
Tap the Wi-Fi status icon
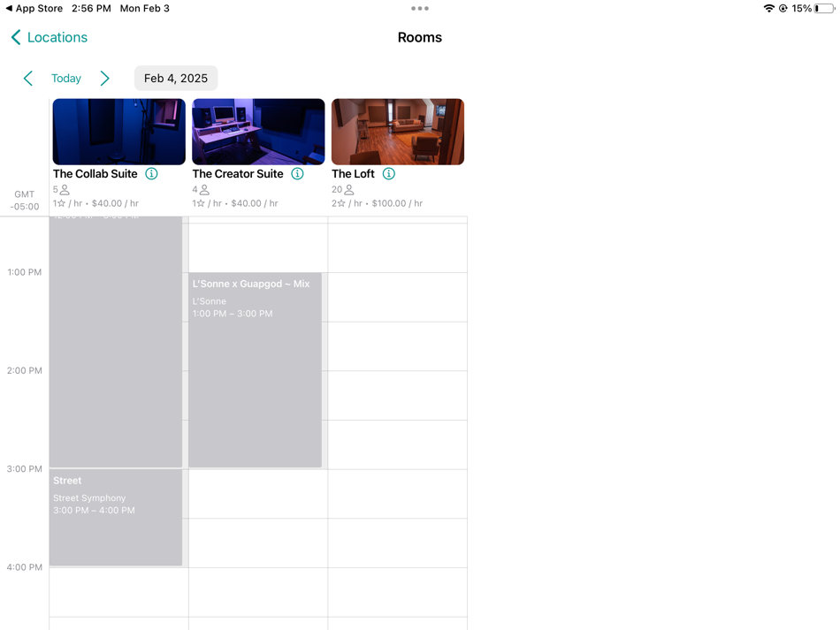click(768, 9)
